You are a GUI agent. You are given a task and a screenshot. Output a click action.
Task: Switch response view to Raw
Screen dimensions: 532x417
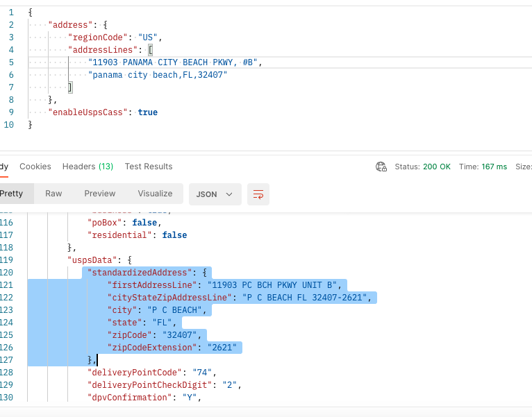click(x=53, y=194)
